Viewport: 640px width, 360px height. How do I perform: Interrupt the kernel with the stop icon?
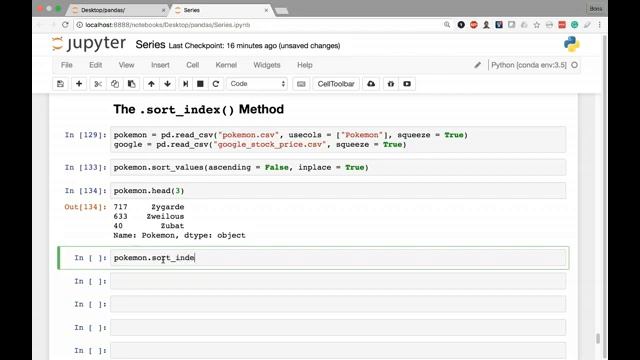pos(200,84)
